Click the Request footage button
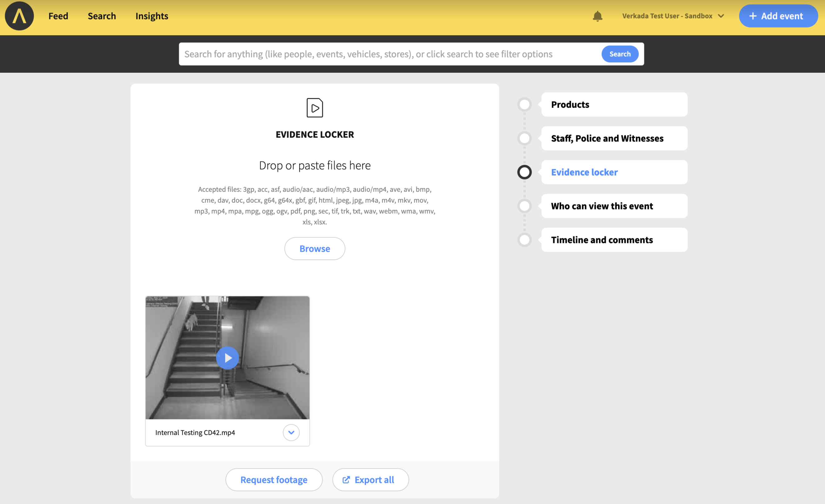The image size is (825, 504). pos(274,480)
